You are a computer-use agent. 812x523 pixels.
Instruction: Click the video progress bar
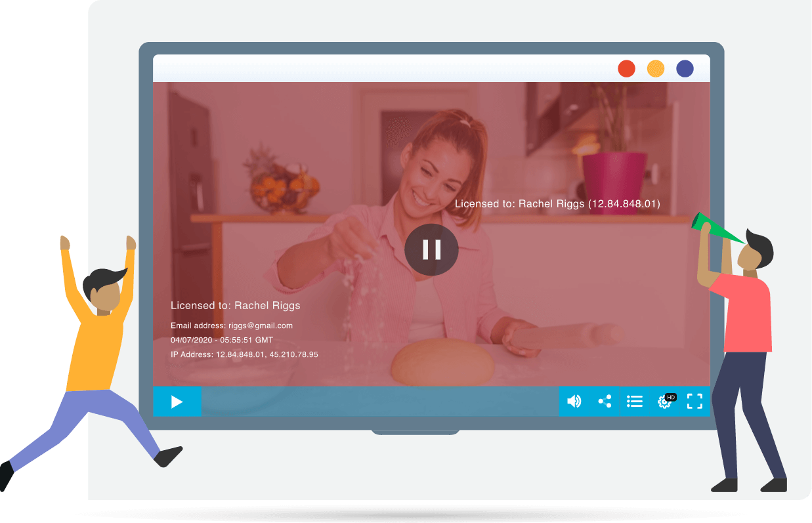click(379, 402)
